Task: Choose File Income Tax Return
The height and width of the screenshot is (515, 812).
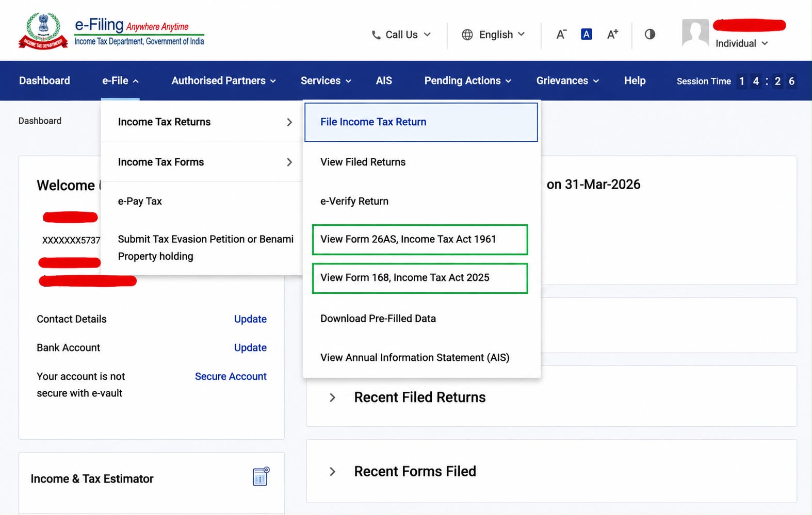Action: click(421, 122)
